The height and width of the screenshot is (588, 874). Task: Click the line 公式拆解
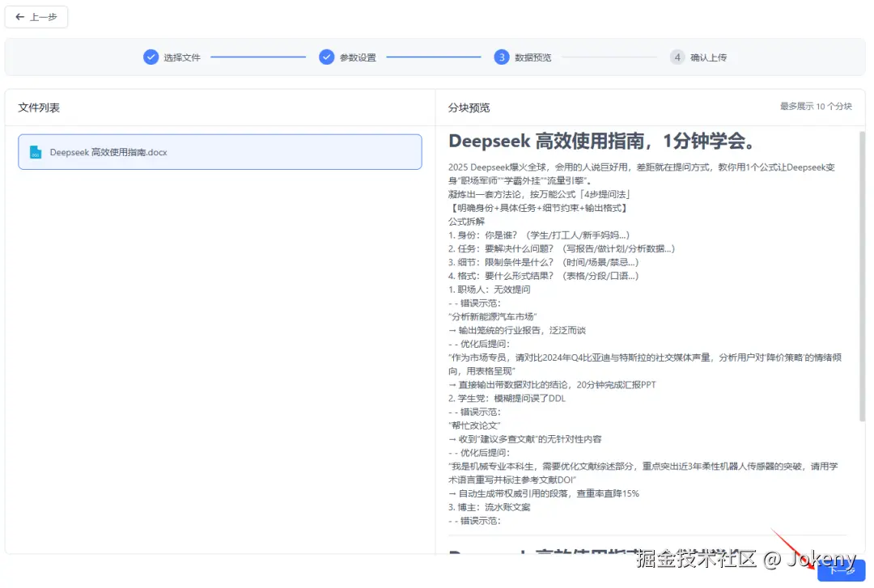pos(467,222)
